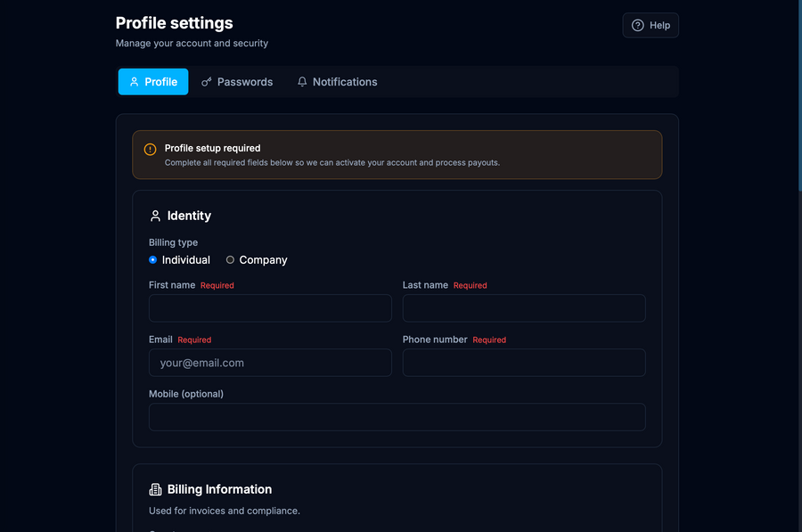Click the Required tag next to First name
Viewport: 802px width, 532px height.
click(x=217, y=285)
